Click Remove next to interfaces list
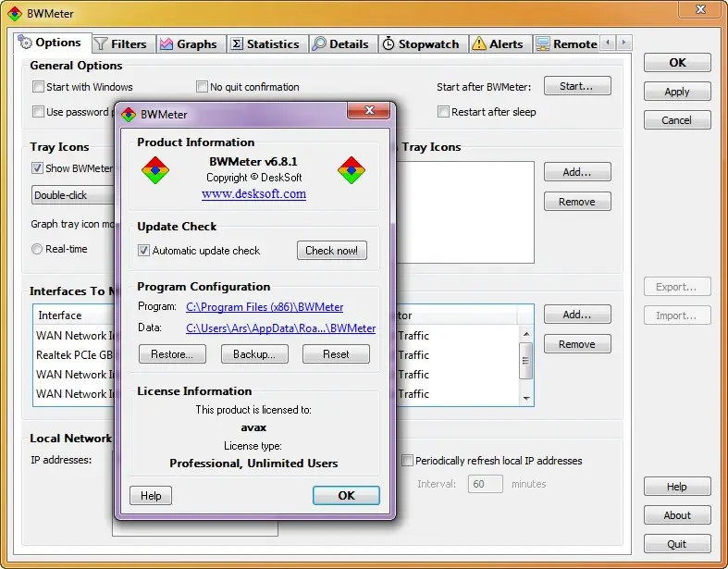The height and width of the screenshot is (569, 728). 577,344
